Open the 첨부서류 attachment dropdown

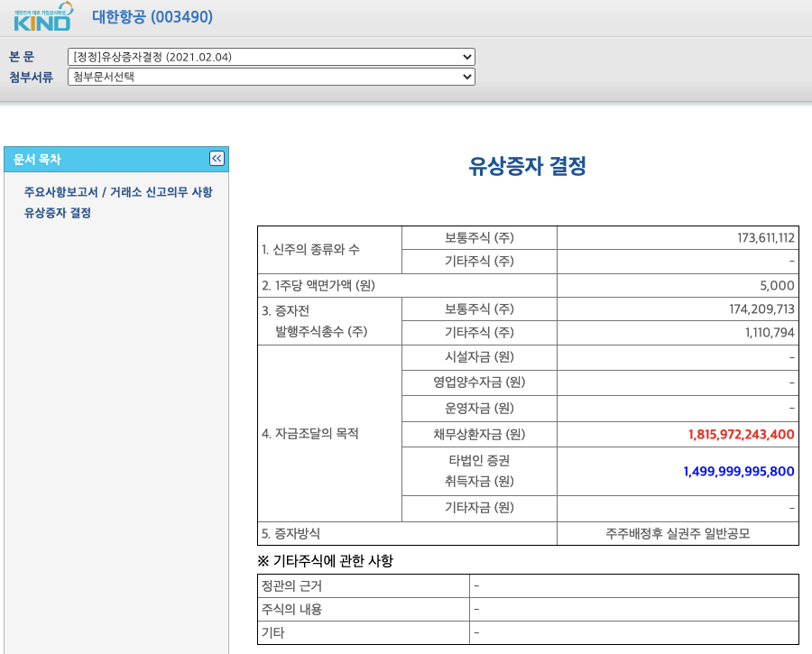272,77
